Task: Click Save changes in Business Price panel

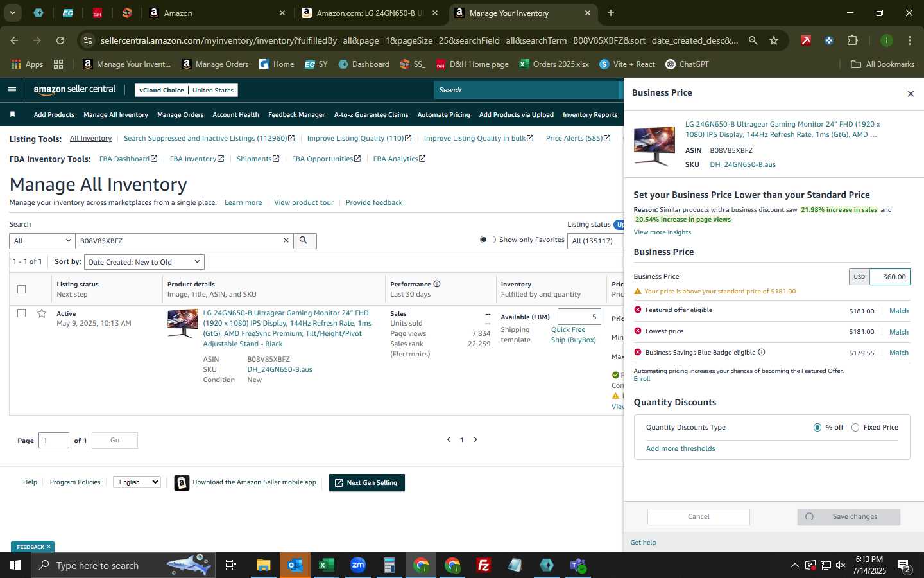Action: tap(848, 516)
